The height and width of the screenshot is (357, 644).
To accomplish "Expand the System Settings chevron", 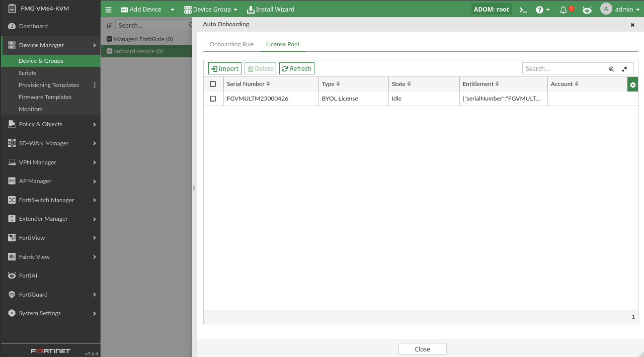I will (x=95, y=313).
